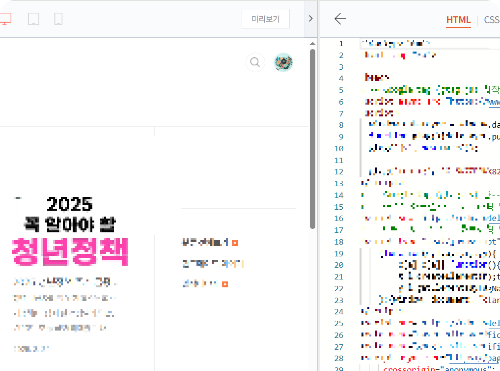The image size is (500, 371).
Task: Open the sidebar link without orange badge
Action: pos(213,264)
